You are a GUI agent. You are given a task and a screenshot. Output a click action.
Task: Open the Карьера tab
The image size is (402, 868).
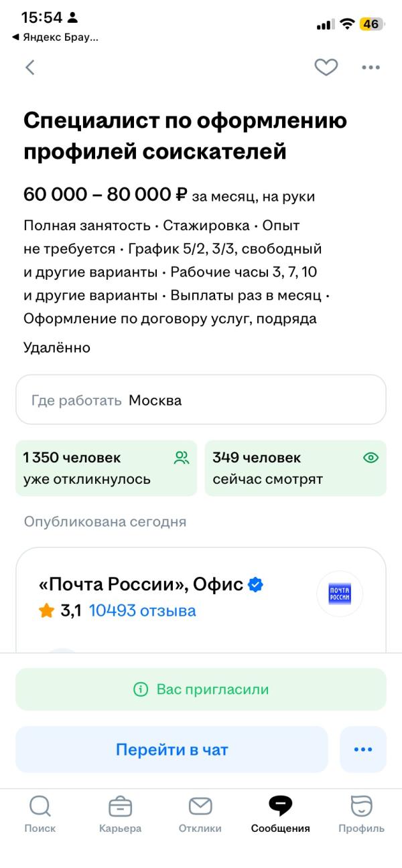pyautogui.click(x=120, y=814)
